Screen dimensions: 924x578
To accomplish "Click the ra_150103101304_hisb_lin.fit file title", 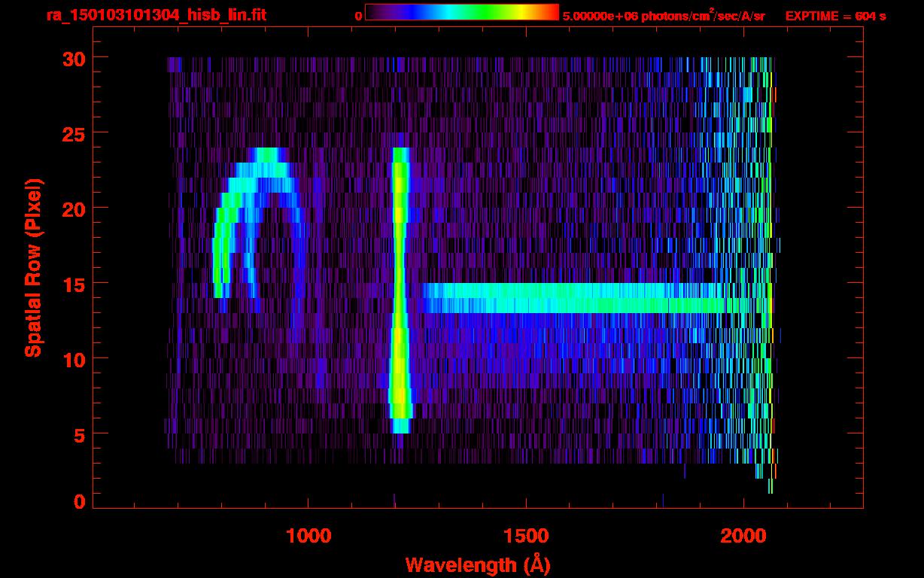I will click(156, 15).
